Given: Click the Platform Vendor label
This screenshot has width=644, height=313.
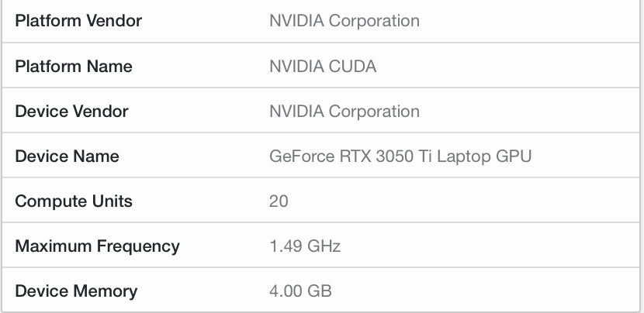Looking at the screenshot, I should 78,22.
